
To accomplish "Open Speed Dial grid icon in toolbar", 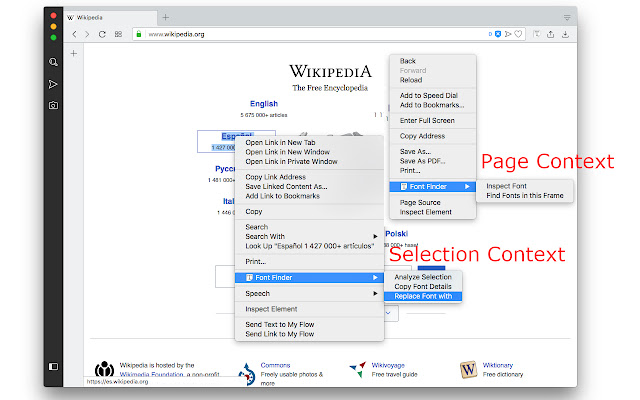I will tap(118, 34).
